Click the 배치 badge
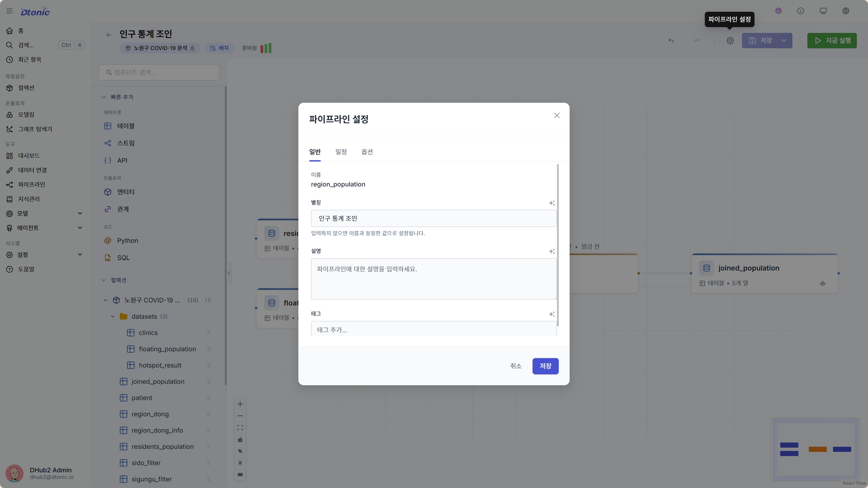 pos(219,48)
